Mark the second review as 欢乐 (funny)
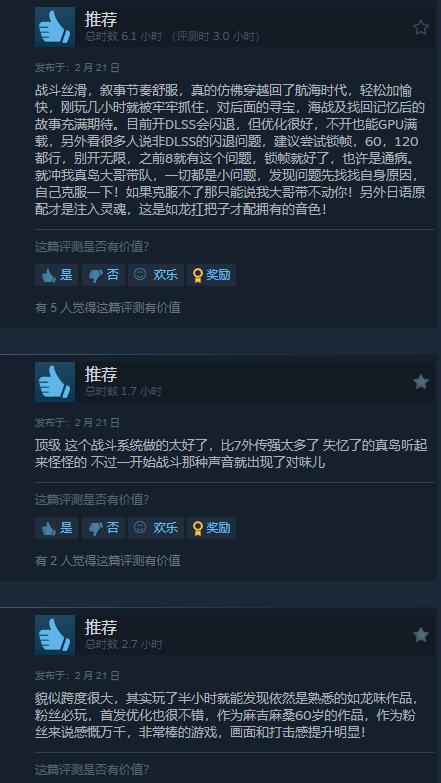 tap(156, 528)
